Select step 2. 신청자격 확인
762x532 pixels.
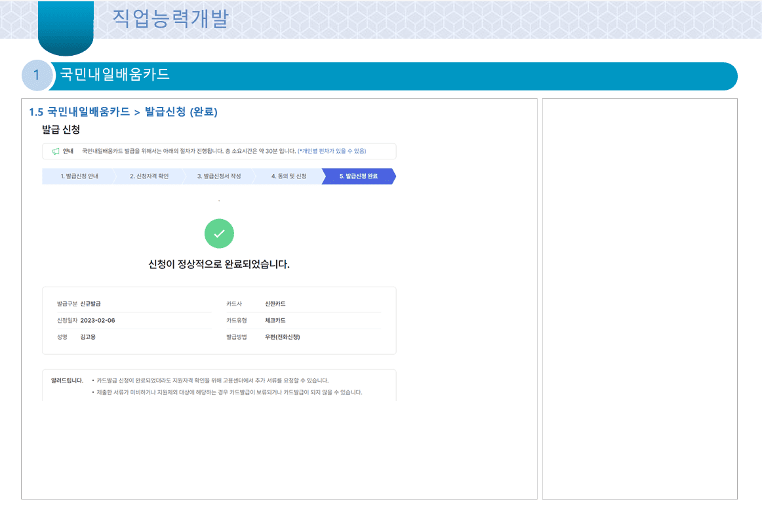point(150,176)
